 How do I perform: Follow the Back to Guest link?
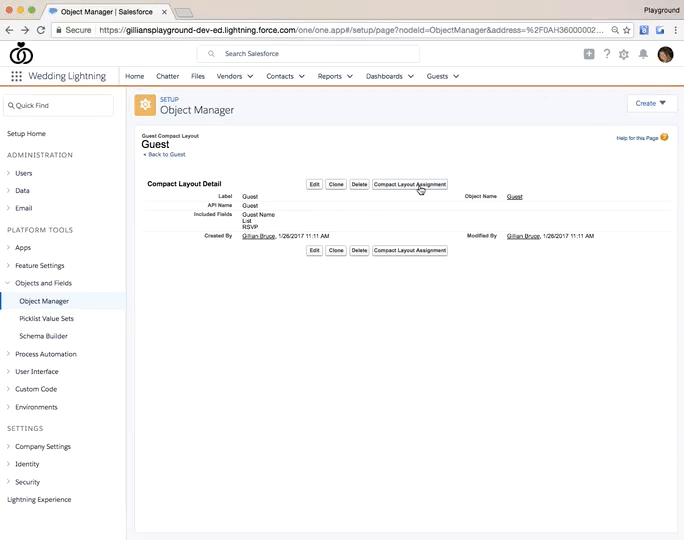[167, 154]
